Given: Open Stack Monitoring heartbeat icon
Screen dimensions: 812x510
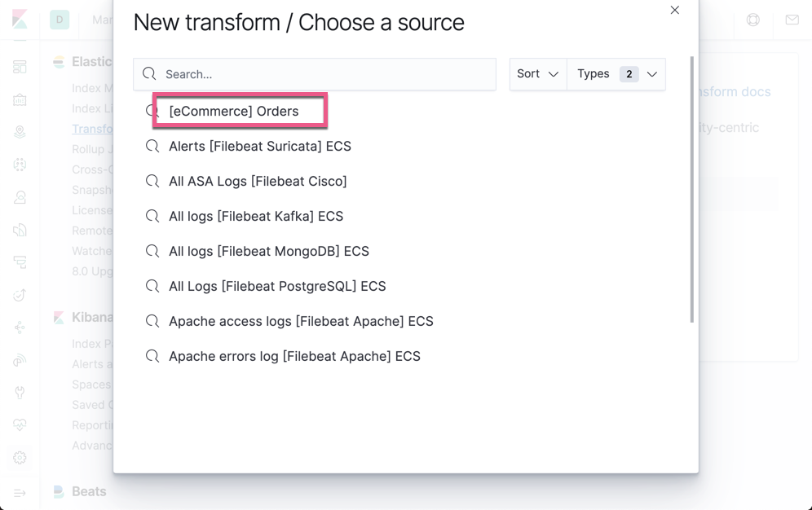Looking at the screenshot, I should point(20,425).
